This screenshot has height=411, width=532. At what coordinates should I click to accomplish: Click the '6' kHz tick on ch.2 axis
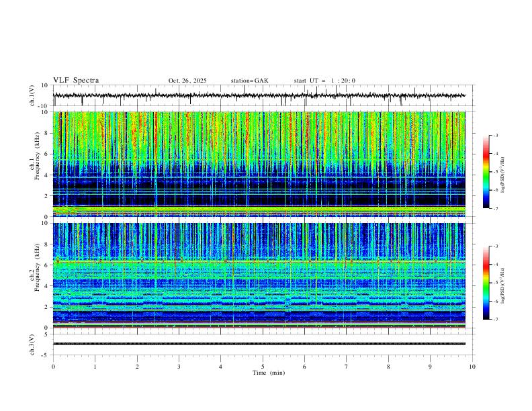coord(47,265)
